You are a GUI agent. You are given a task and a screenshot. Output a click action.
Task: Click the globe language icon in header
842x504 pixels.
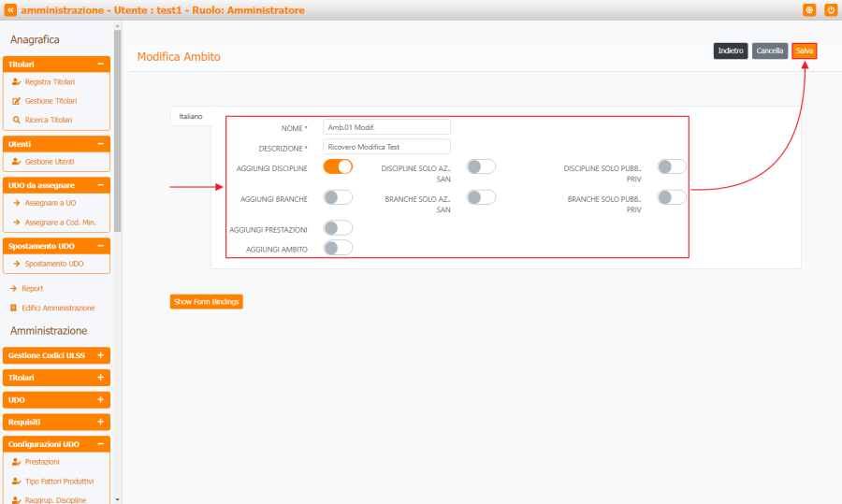tap(809, 9)
